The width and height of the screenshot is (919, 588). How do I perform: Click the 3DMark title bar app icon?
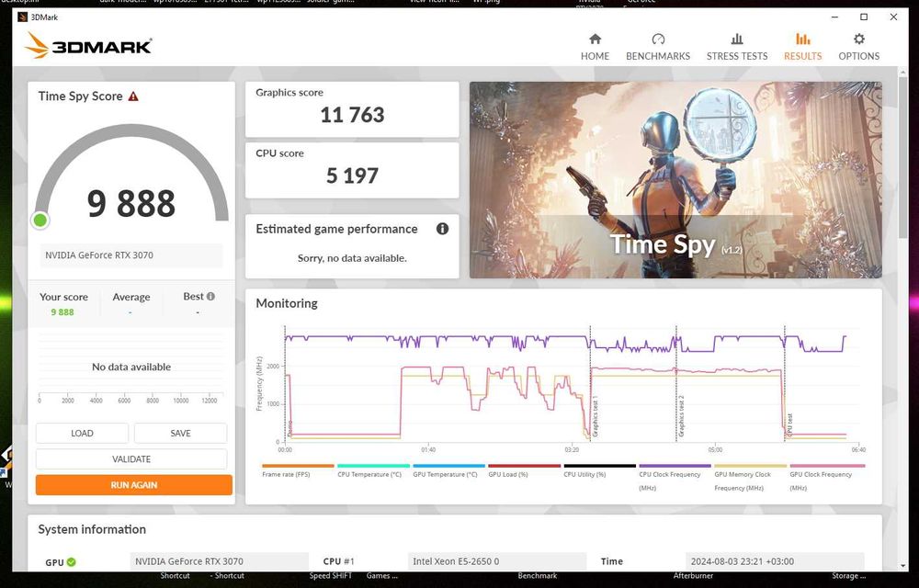(23, 17)
